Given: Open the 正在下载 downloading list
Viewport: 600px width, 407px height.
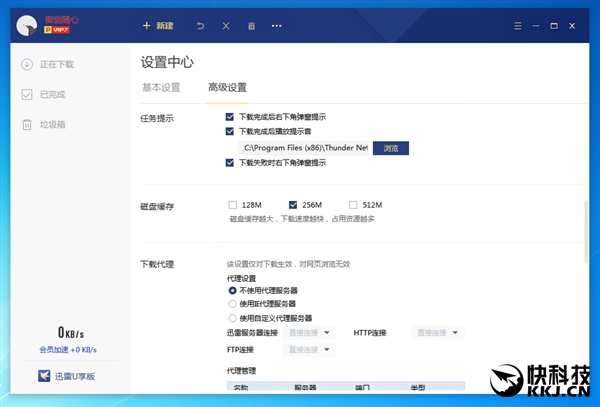Looking at the screenshot, I should (x=47, y=64).
